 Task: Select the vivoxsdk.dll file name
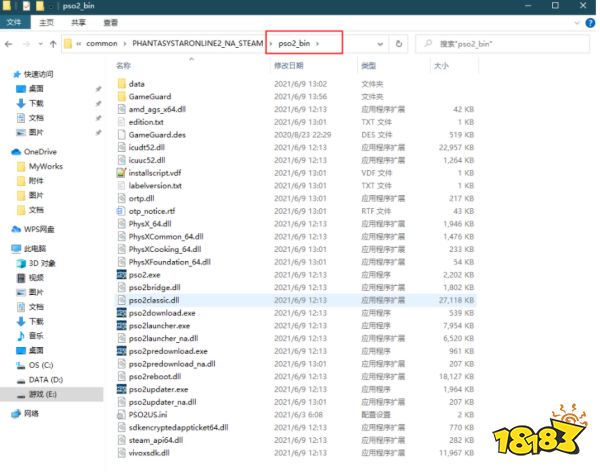(x=149, y=453)
